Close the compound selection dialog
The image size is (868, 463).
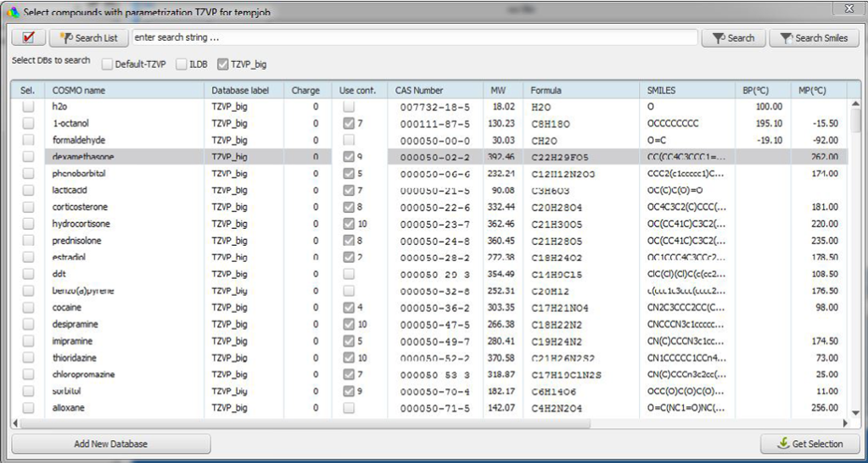[847, 9]
